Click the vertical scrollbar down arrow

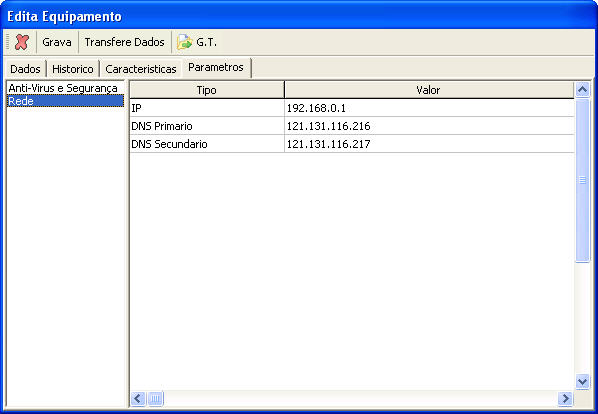click(x=582, y=381)
